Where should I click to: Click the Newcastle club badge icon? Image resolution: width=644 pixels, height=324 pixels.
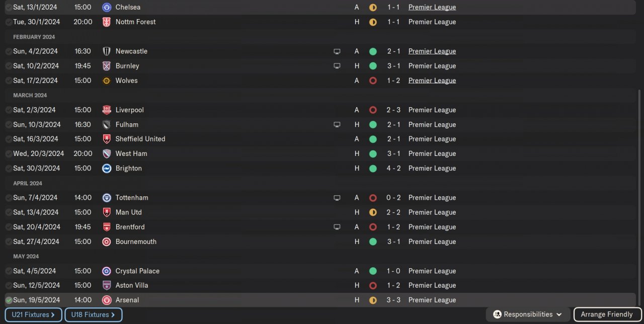(x=107, y=51)
